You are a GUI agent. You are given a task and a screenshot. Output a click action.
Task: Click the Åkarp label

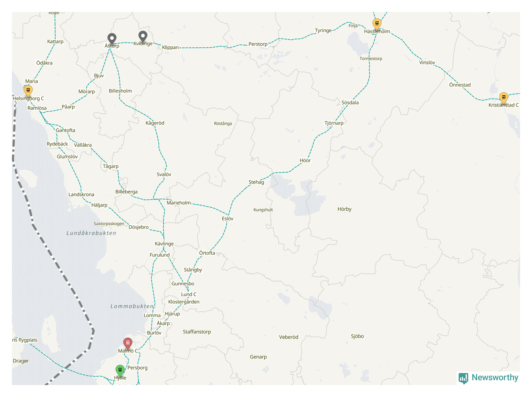[x=163, y=323]
